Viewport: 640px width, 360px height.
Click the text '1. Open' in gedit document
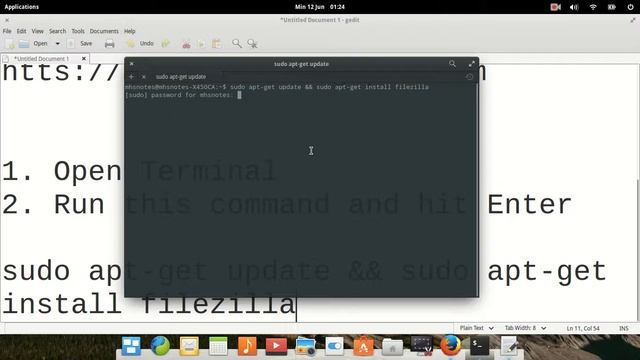pyautogui.click(x=62, y=171)
